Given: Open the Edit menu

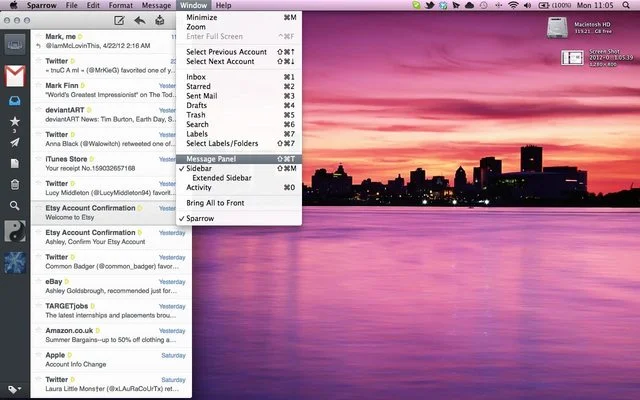Looking at the screenshot, I should point(93,5).
